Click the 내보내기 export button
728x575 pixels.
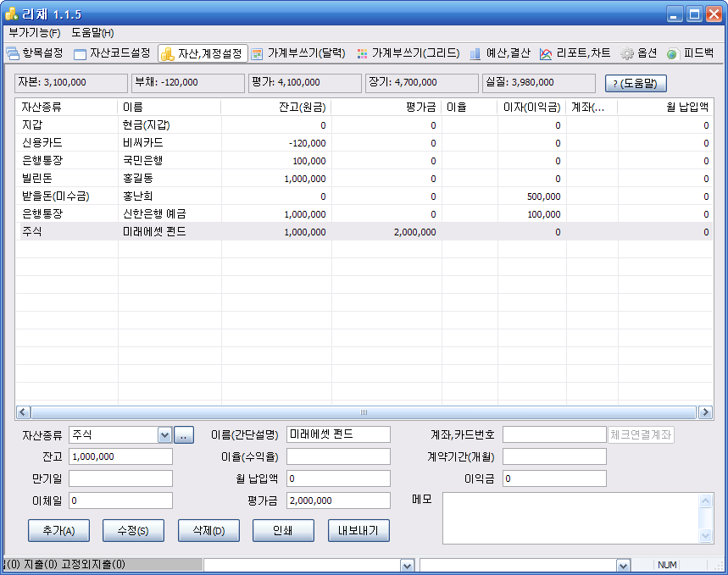pos(358,531)
